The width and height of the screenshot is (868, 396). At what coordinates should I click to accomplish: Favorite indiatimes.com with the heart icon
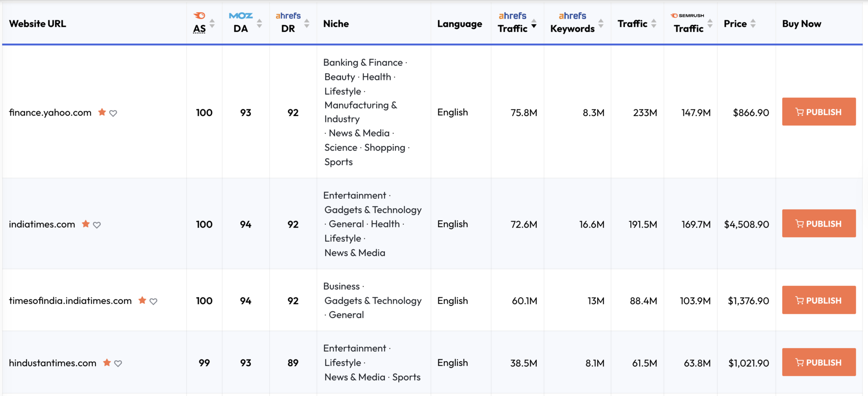(97, 225)
